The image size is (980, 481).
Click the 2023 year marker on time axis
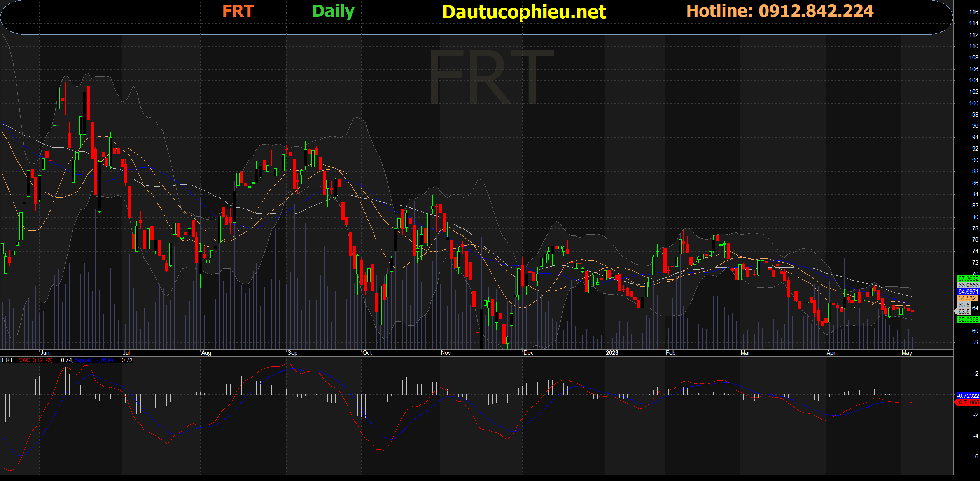[612, 353]
